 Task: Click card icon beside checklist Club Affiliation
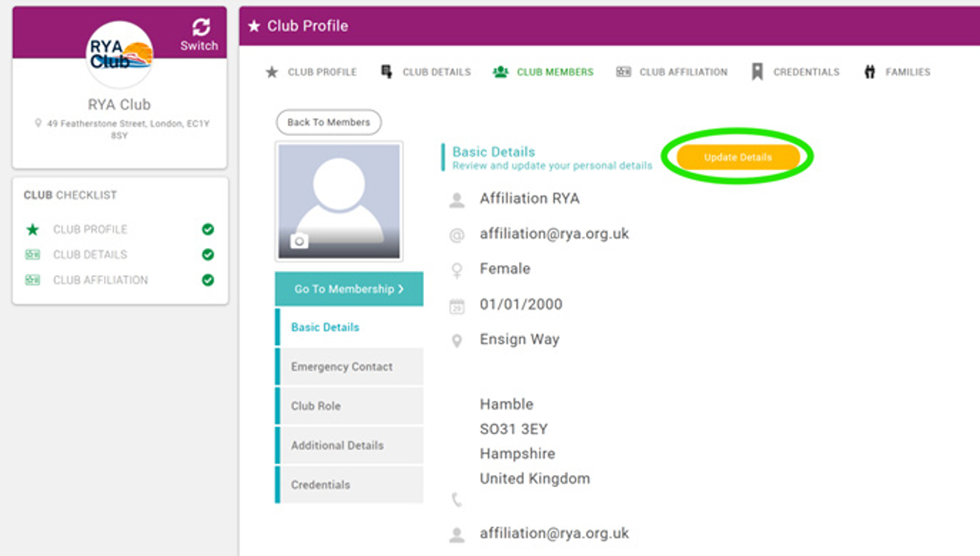(x=33, y=280)
